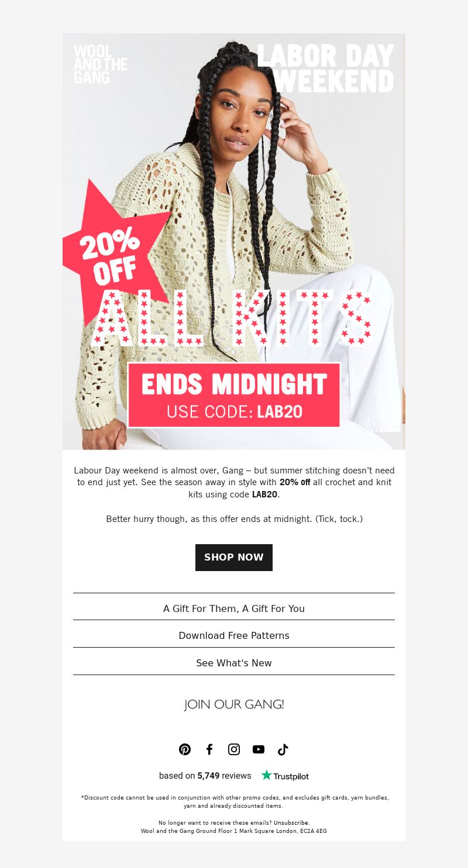Click the ENDS MIDNIGHT code banner
The image size is (468, 868).
[x=234, y=395]
